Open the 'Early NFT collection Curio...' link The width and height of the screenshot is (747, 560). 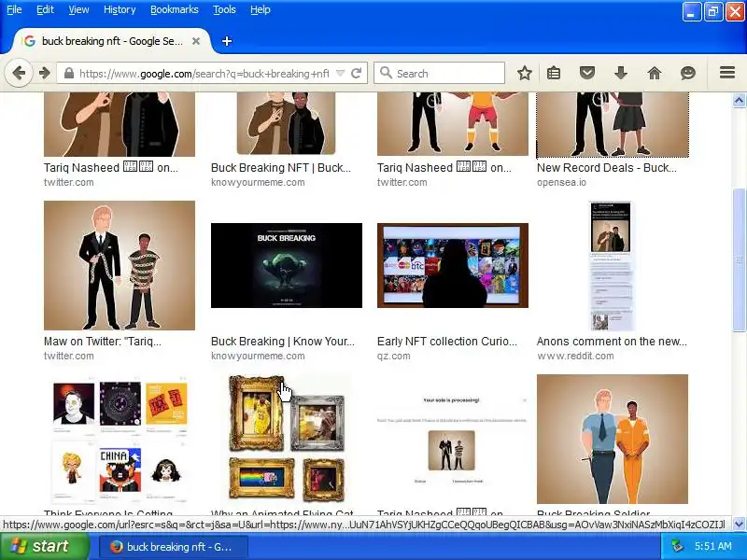click(447, 342)
